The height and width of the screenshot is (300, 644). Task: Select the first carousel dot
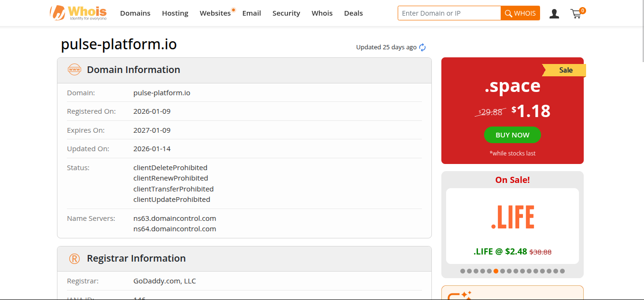463,271
